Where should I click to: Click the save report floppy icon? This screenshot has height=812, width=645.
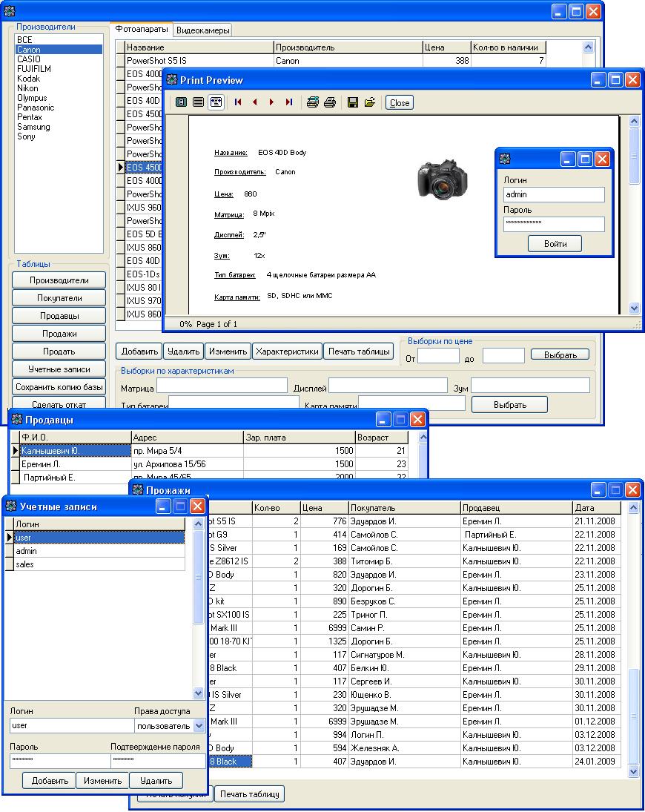353,102
